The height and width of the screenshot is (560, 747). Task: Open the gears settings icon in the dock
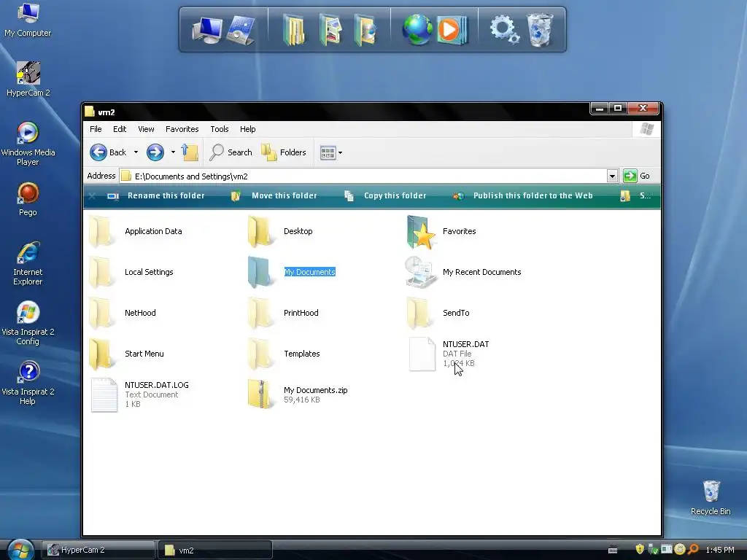(x=505, y=29)
